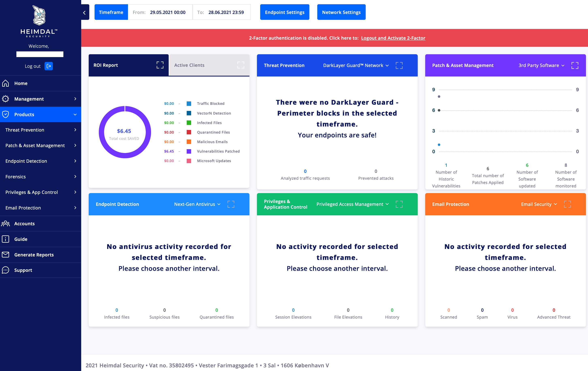Click the From date field

(x=160, y=12)
